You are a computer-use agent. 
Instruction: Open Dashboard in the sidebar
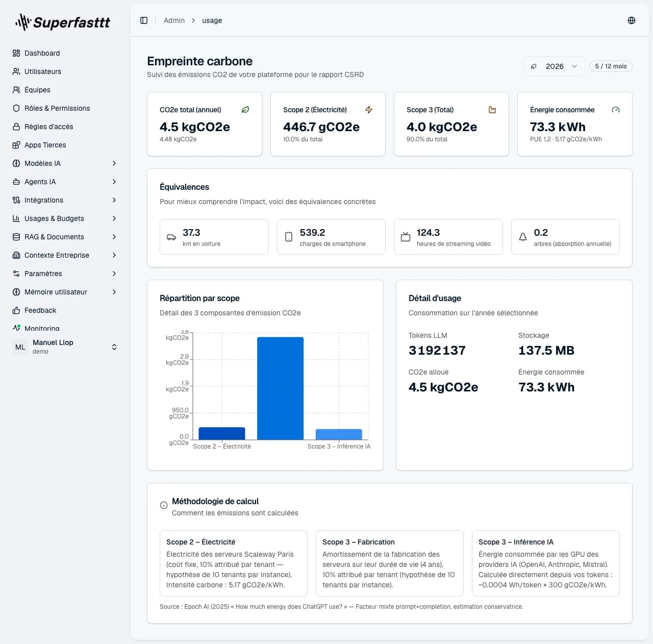65,53
